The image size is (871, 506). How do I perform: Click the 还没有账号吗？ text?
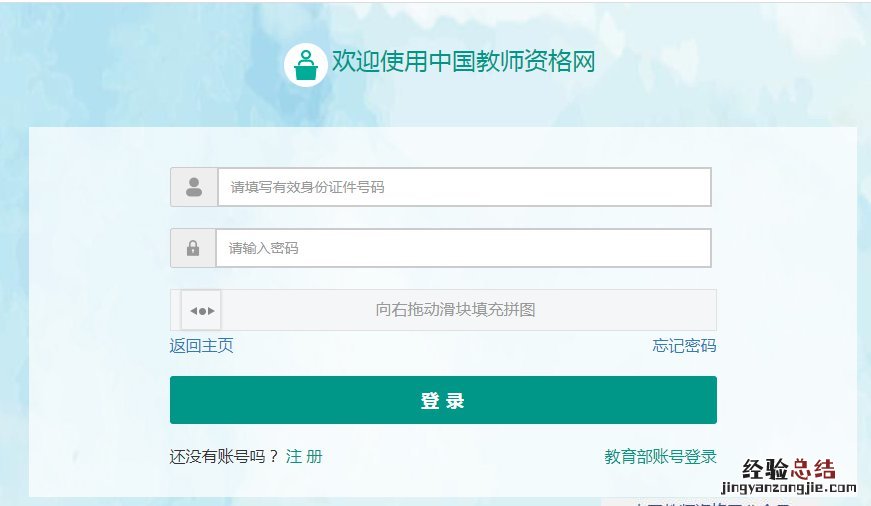point(224,457)
